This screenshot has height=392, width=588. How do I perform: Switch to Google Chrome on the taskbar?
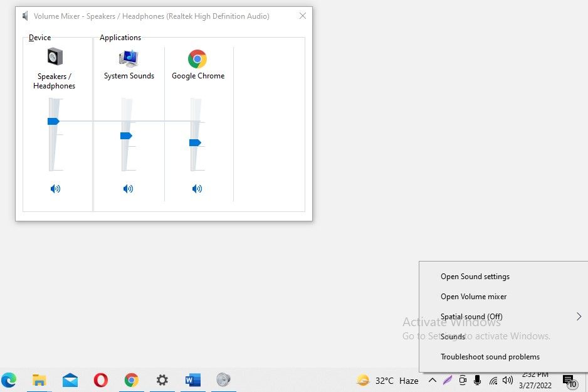(131, 380)
